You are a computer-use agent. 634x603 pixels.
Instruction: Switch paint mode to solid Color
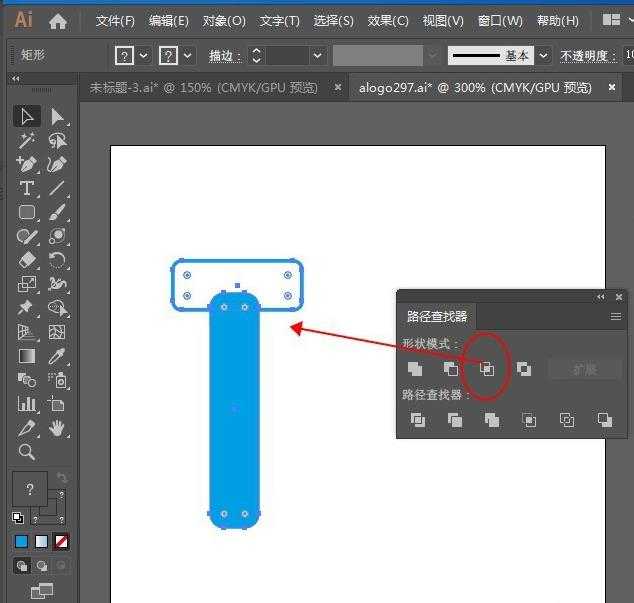click(x=21, y=541)
